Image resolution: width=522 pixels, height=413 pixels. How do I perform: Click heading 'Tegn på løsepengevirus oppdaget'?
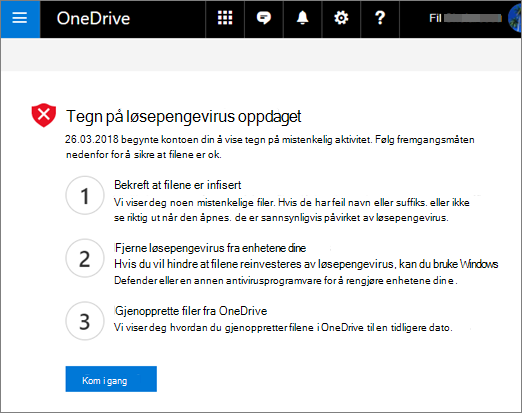pos(184,117)
